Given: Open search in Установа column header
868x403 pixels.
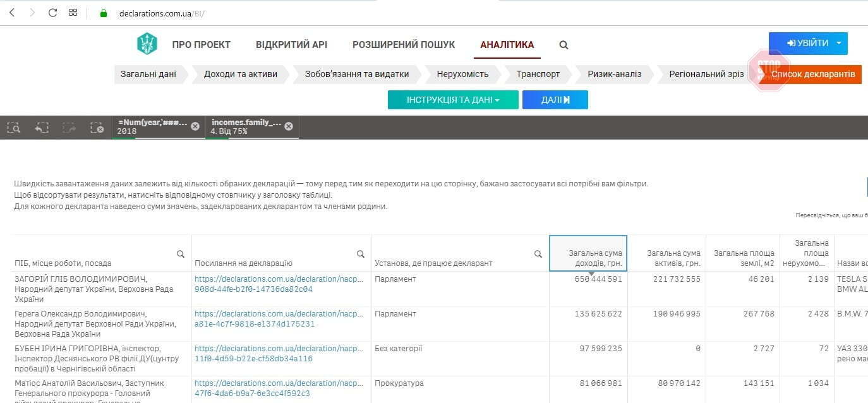Looking at the screenshot, I should (538, 253).
